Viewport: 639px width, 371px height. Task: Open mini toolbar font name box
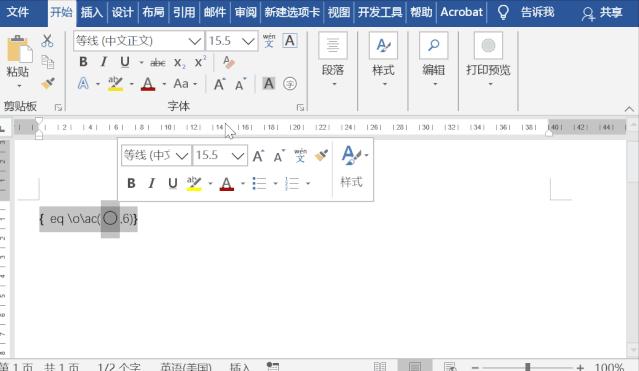click(x=156, y=155)
